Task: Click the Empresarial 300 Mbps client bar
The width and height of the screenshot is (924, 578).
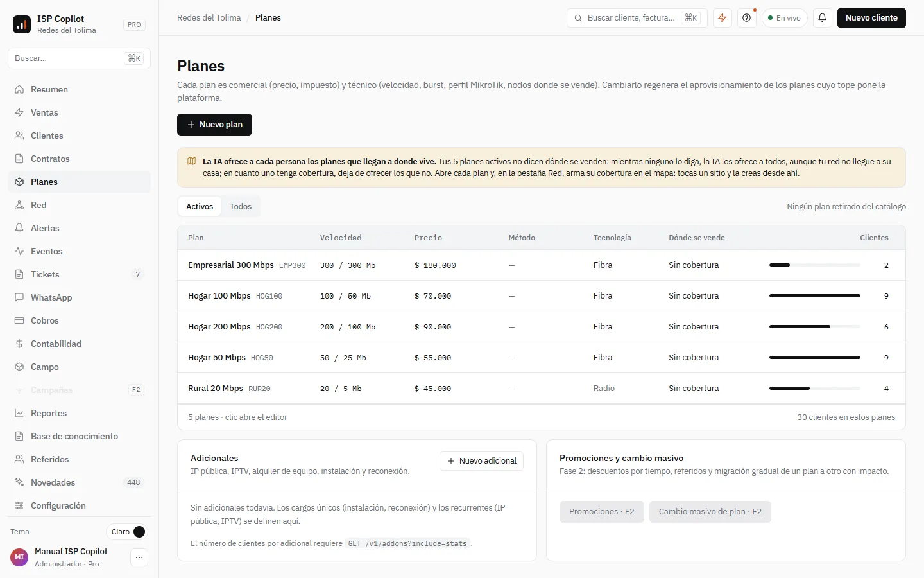Action: pos(814,265)
